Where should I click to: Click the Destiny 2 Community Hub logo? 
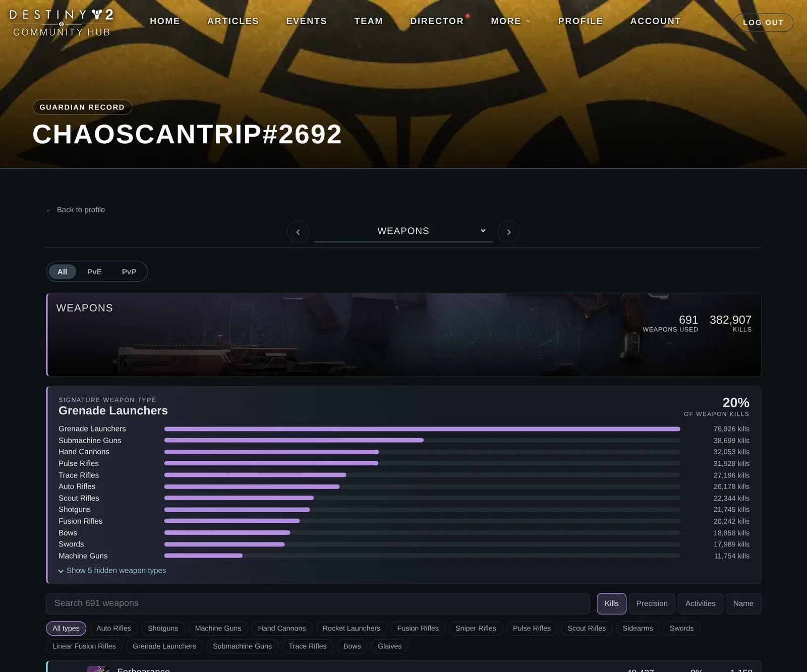point(62,23)
